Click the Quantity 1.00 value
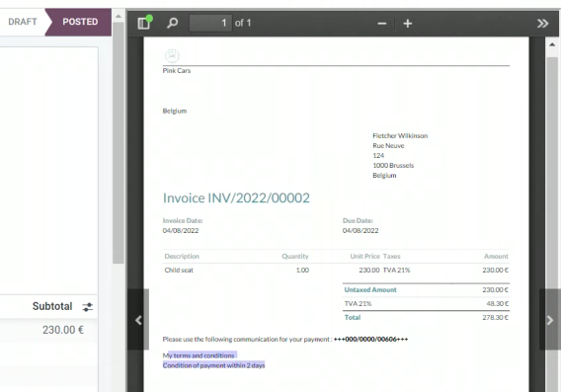The width and height of the screenshot is (561, 392). (x=302, y=270)
